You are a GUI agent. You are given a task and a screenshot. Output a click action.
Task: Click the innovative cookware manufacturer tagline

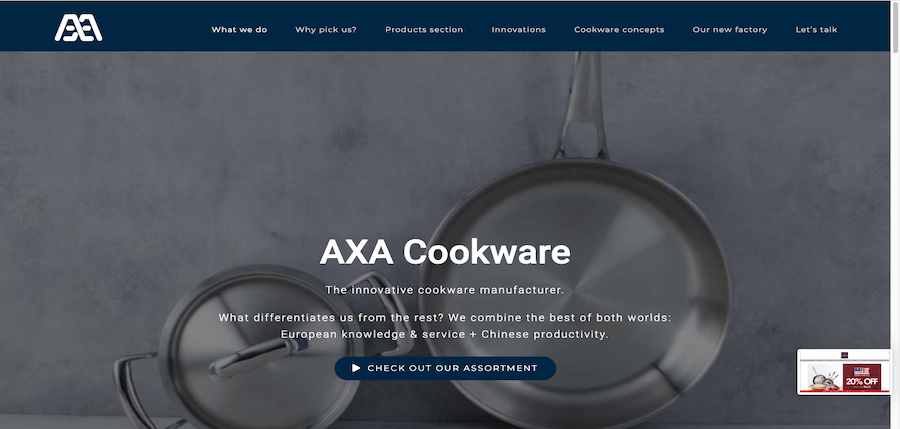click(x=445, y=290)
